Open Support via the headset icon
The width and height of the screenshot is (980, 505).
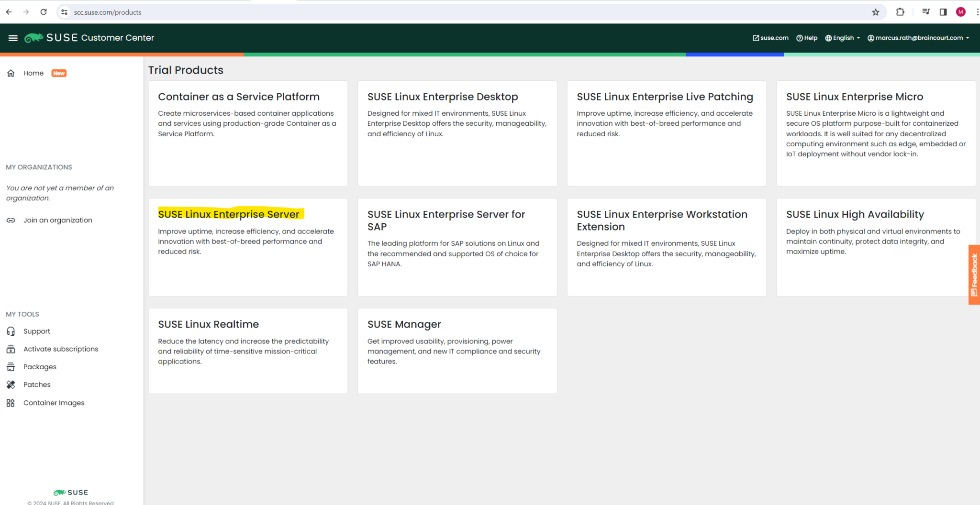coord(11,331)
